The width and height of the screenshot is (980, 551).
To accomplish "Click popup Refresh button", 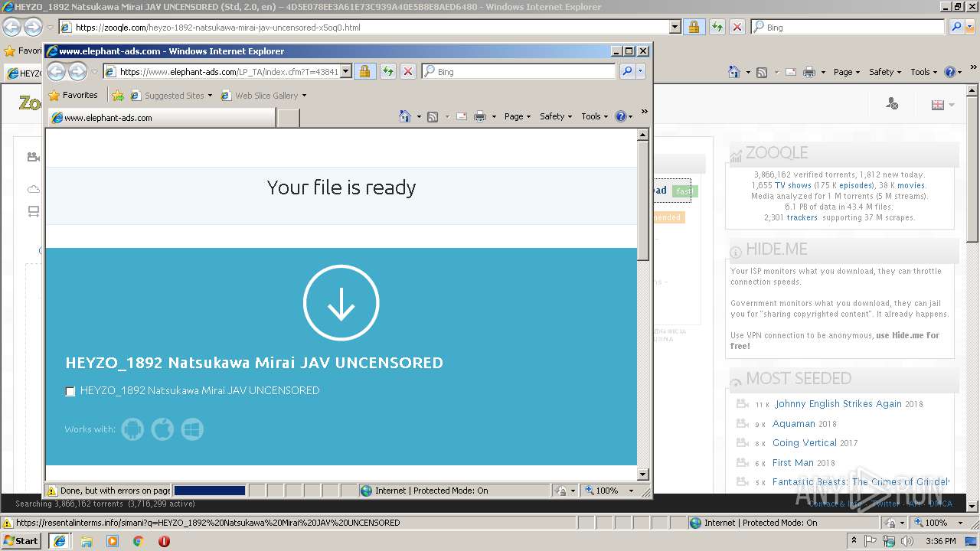I will 387,71.
